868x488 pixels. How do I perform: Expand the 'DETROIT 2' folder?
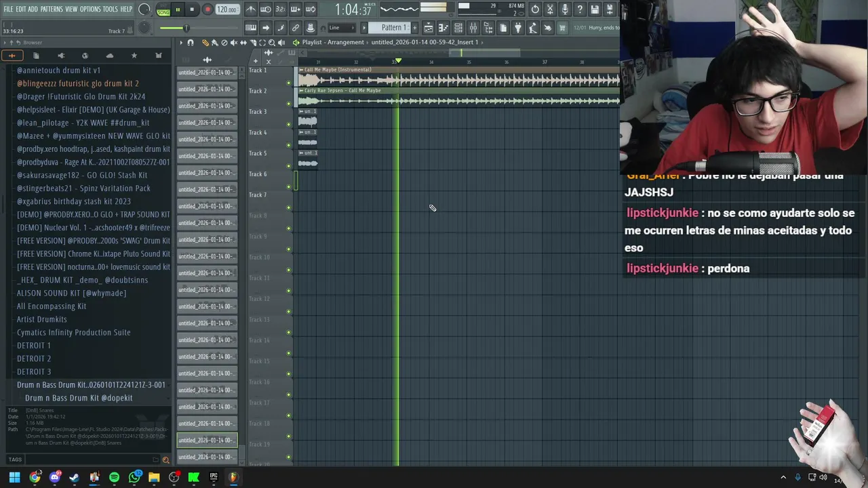34,359
